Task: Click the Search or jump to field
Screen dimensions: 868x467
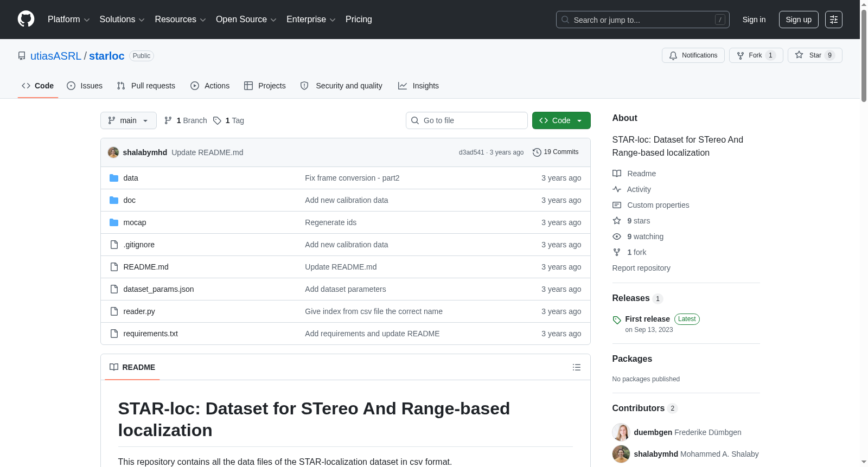Action: 643,20
